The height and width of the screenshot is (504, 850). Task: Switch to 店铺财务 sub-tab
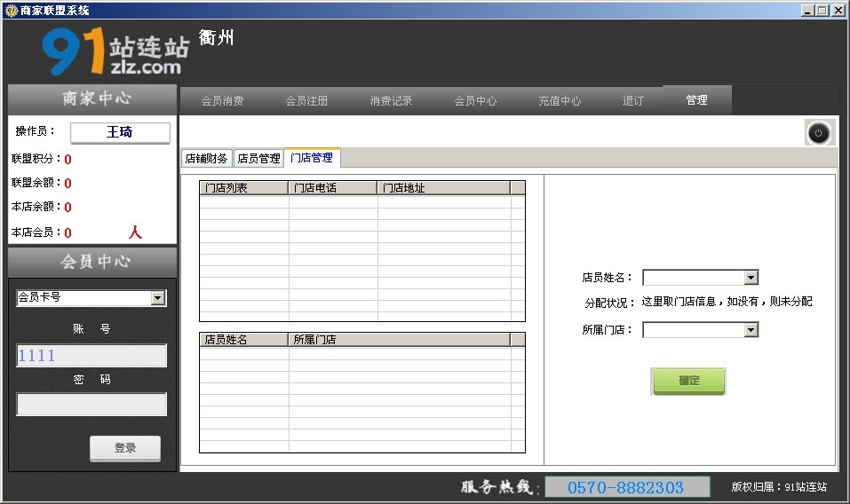point(206,159)
